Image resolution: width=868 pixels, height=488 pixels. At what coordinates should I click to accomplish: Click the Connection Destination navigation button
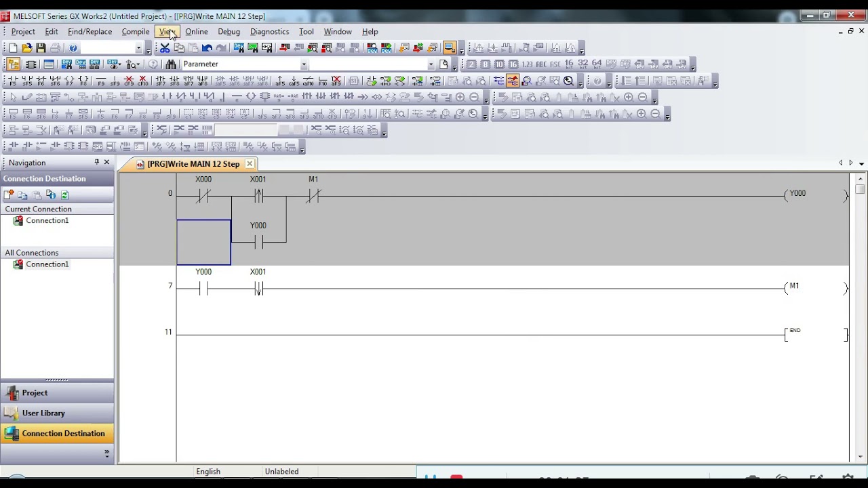57,433
